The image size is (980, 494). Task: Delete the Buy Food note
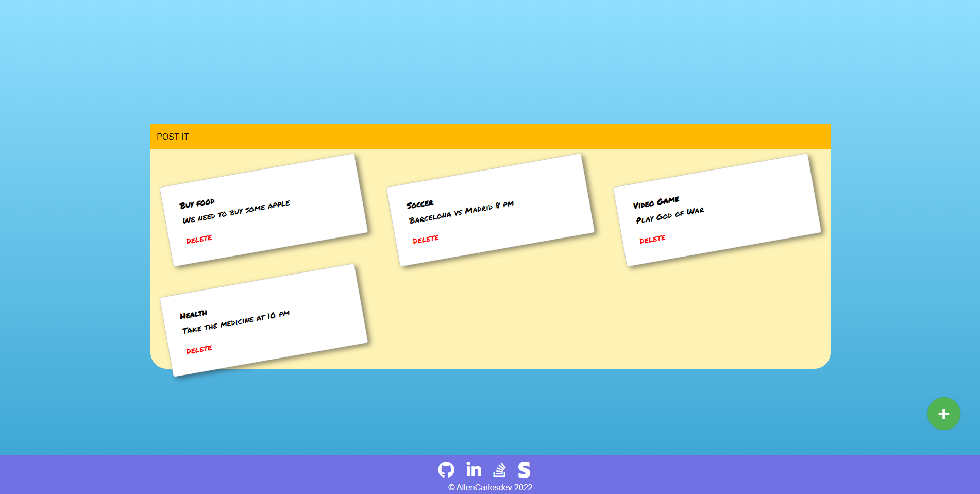pyautogui.click(x=198, y=238)
